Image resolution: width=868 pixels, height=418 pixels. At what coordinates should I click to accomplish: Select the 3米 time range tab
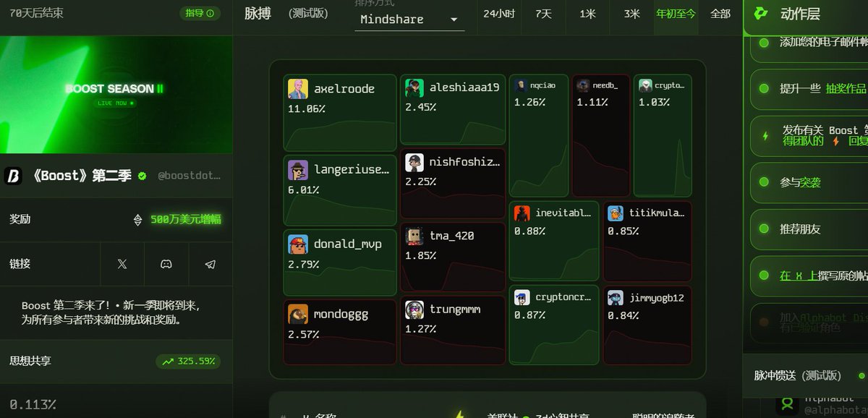point(631,14)
